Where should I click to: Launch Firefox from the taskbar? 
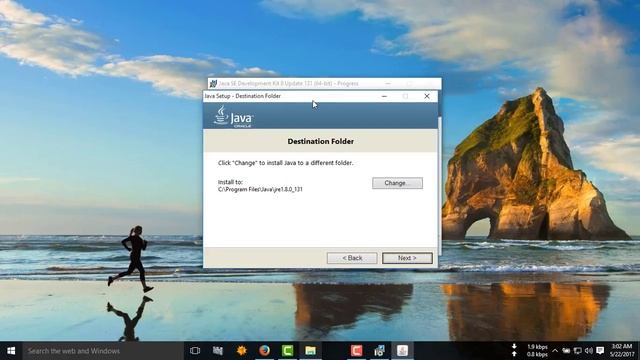tap(264, 351)
